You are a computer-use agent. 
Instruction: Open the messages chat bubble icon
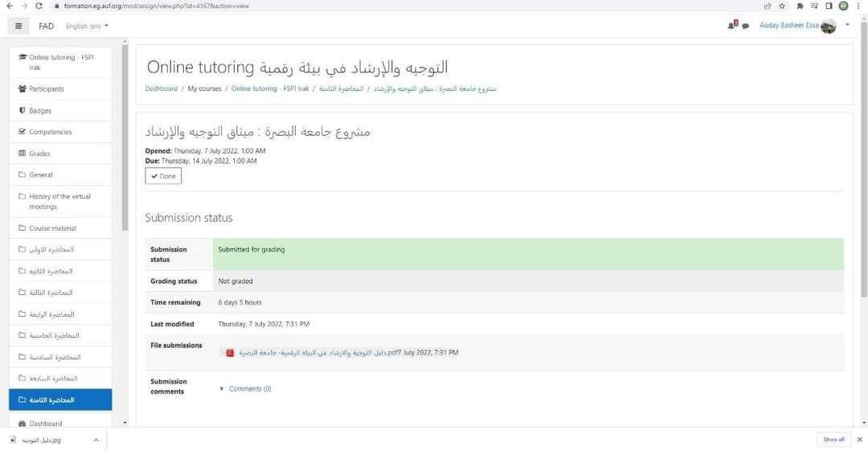745,26
